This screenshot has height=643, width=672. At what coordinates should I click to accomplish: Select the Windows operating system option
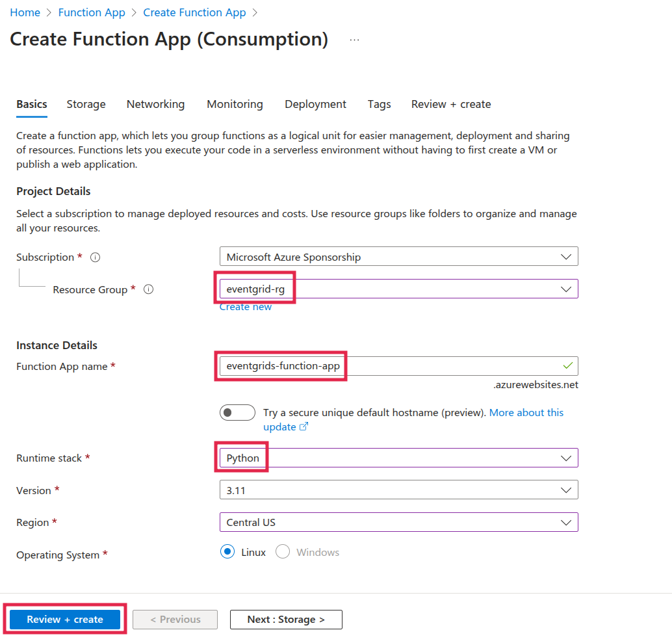(x=283, y=552)
